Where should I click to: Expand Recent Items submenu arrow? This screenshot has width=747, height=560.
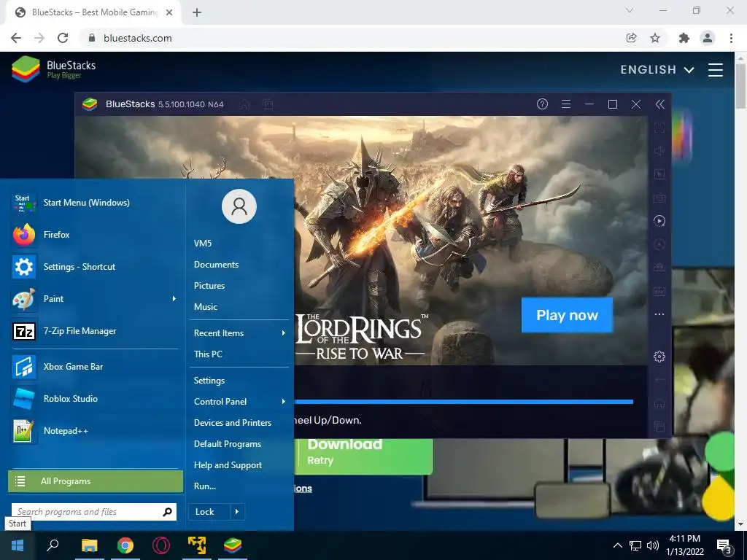(x=284, y=332)
